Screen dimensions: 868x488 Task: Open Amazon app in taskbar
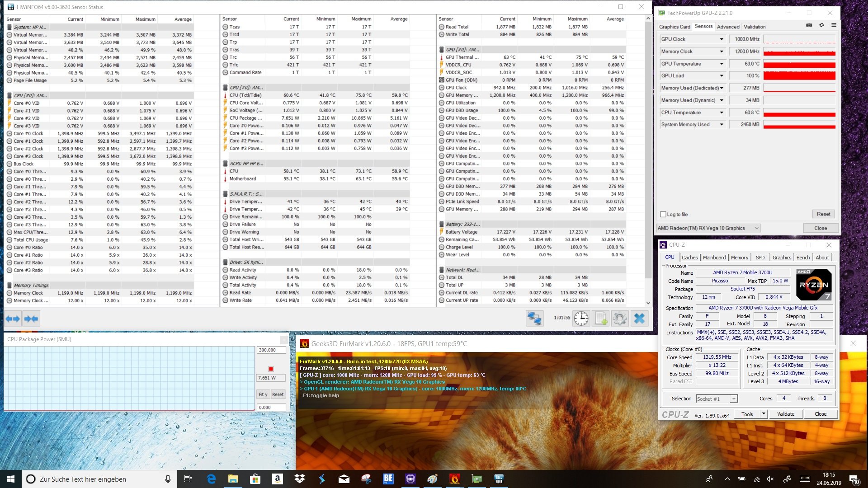click(x=277, y=479)
